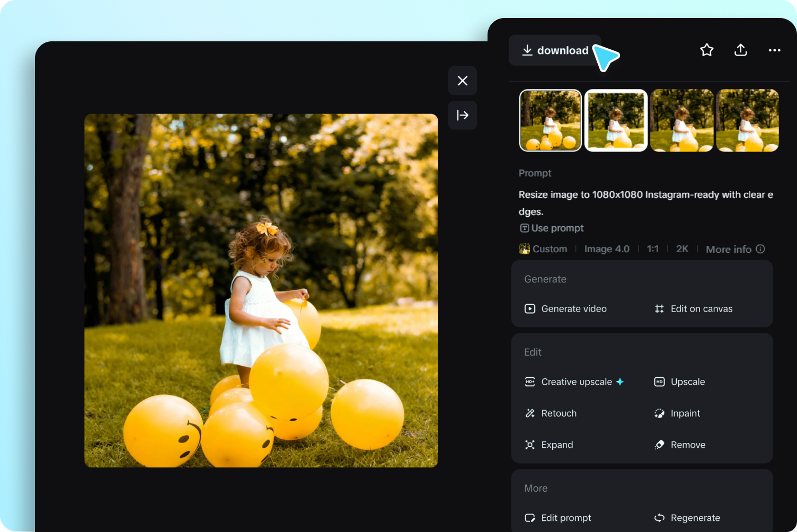Open the Retouch tool
Image resolution: width=797 pixels, height=532 pixels.
pyautogui.click(x=551, y=413)
